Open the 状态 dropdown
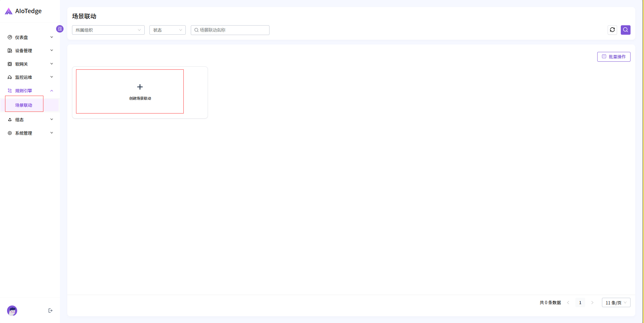 (168, 30)
